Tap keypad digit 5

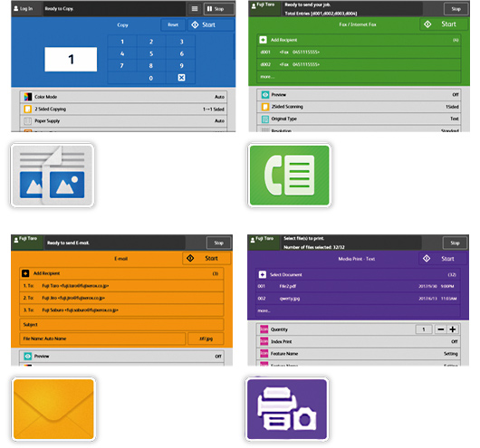(x=151, y=54)
